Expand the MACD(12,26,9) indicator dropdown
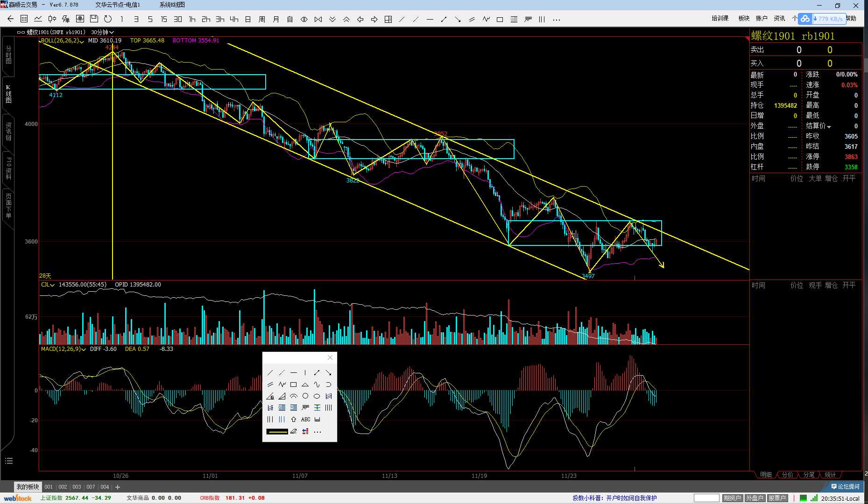868x504 pixels. (x=84, y=349)
